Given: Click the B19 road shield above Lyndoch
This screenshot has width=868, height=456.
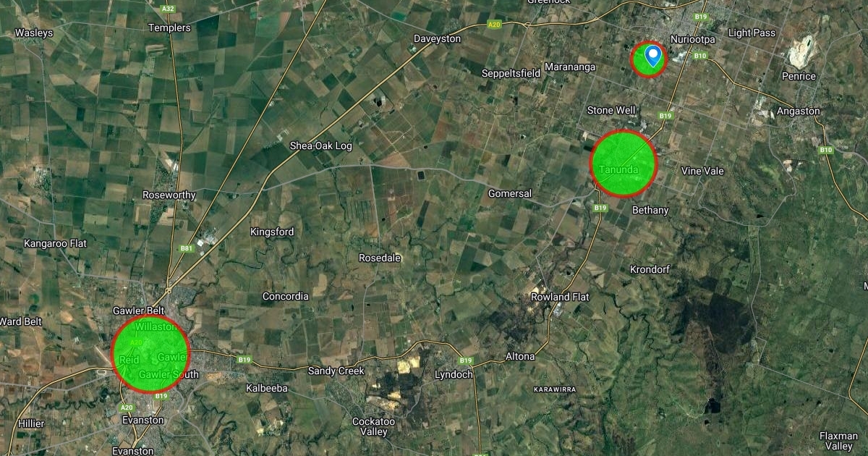Looking at the screenshot, I should point(465,360).
